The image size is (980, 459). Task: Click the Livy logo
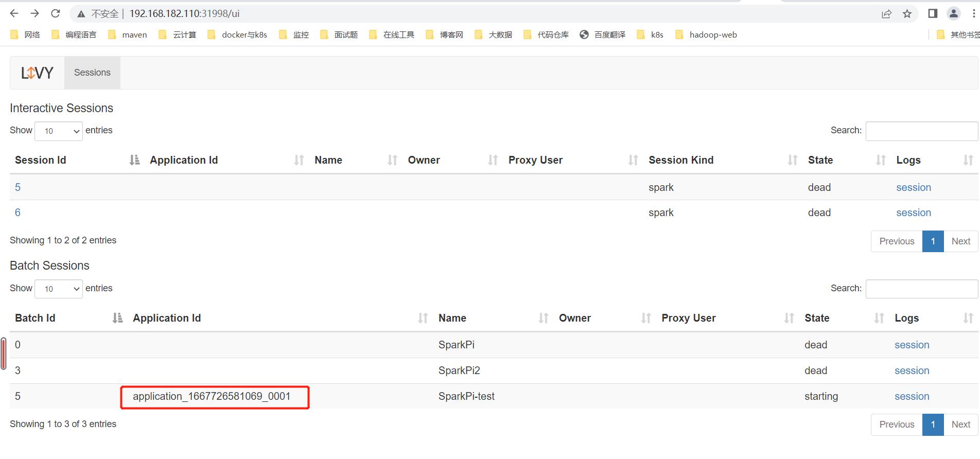tap(37, 73)
